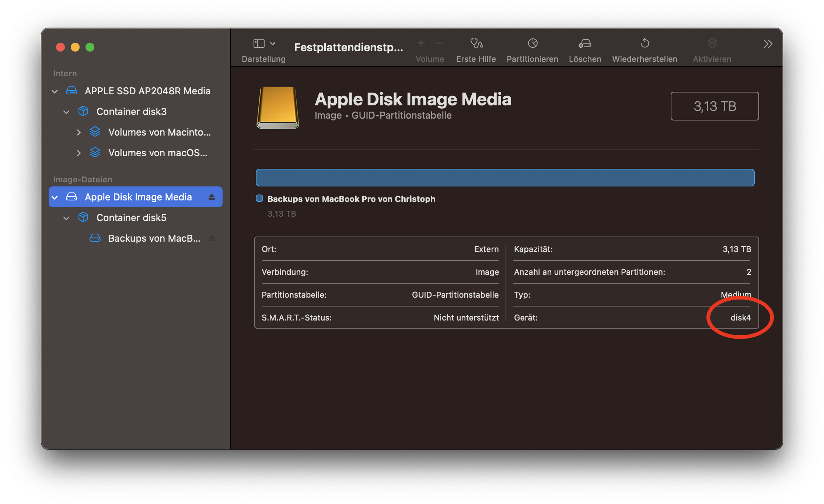Image resolution: width=824 pixels, height=504 pixels.
Task: Select 'Container disk3' row text
Action: (132, 112)
